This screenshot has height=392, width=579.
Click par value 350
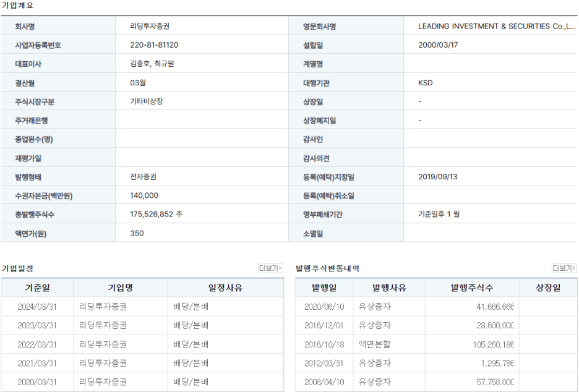(137, 233)
